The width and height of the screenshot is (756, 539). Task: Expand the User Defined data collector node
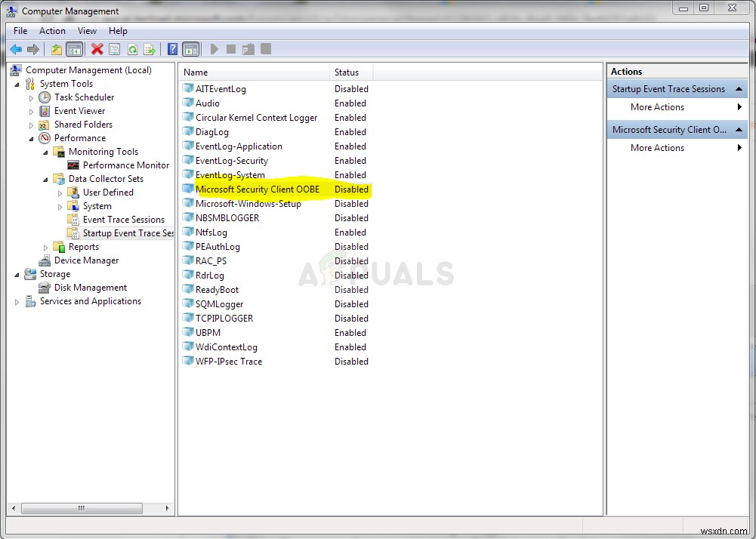(60, 192)
